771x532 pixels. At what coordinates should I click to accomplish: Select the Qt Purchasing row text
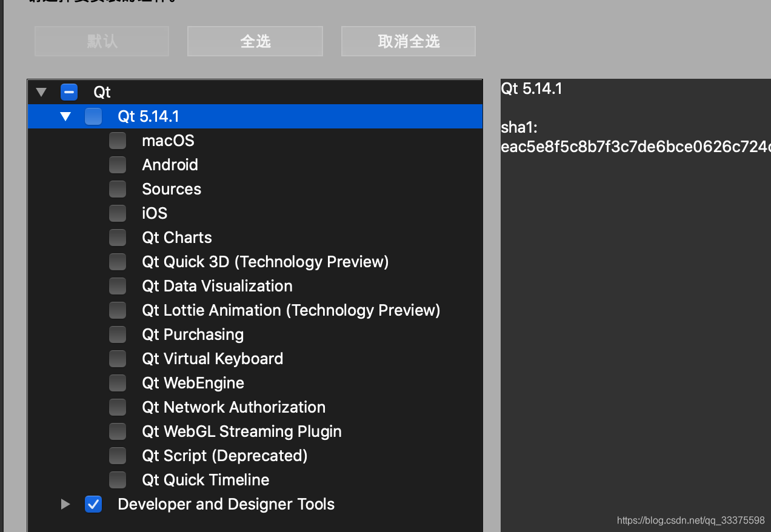[x=193, y=334]
